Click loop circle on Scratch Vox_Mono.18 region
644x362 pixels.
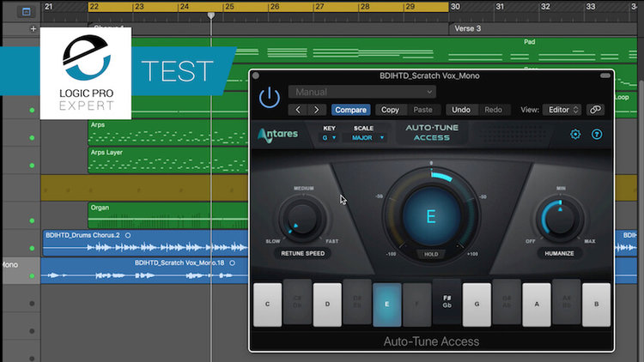click(233, 263)
